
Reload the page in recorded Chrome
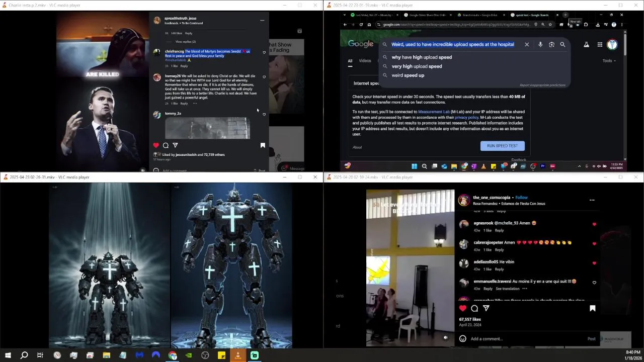click(x=361, y=25)
